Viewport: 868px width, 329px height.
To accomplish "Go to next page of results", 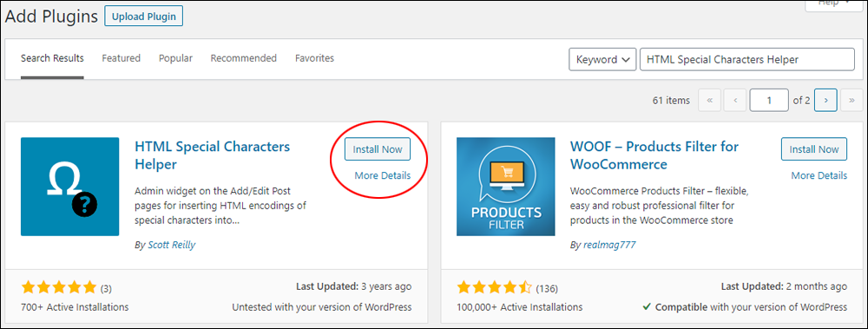I will (826, 101).
